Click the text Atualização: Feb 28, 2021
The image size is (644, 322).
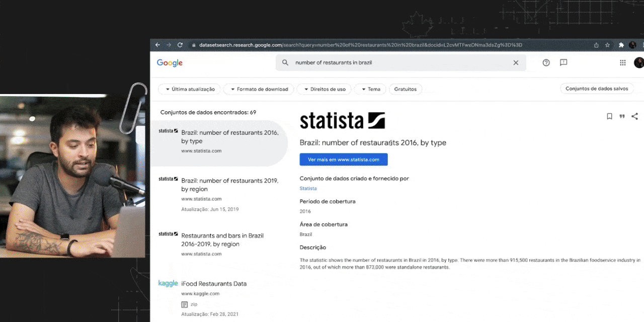[210, 314]
